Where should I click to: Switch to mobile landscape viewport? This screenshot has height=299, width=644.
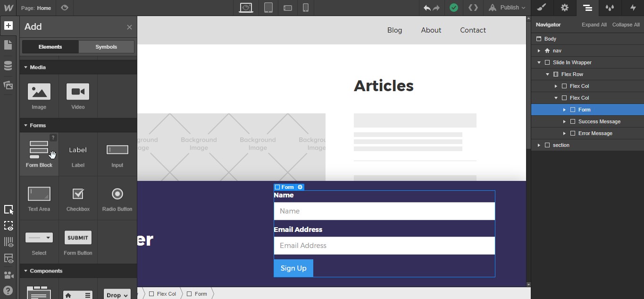point(287,8)
